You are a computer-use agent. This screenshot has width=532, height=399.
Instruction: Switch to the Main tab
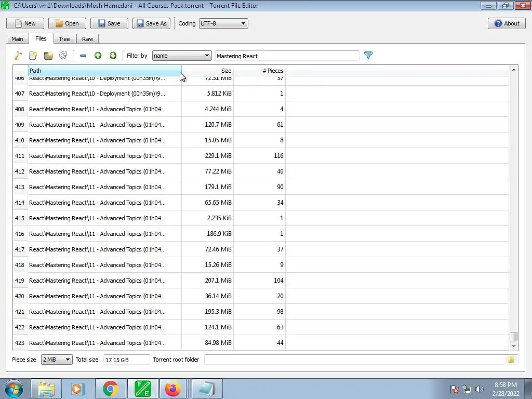click(17, 39)
